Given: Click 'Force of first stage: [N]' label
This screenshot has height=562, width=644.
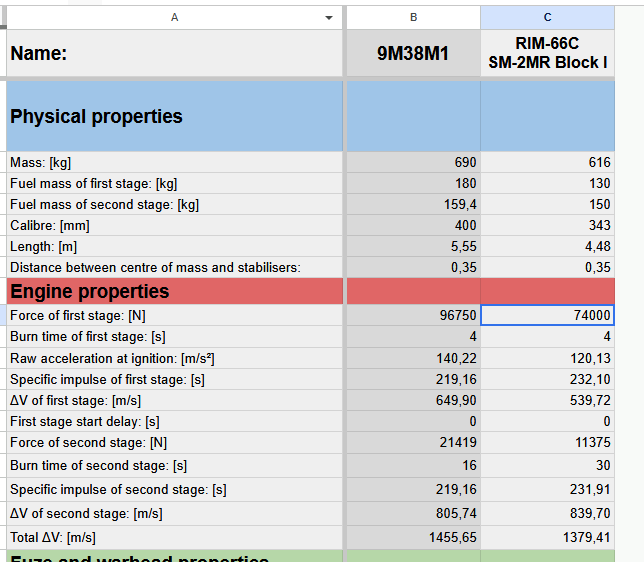Looking at the screenshot, I should [78, 315].
